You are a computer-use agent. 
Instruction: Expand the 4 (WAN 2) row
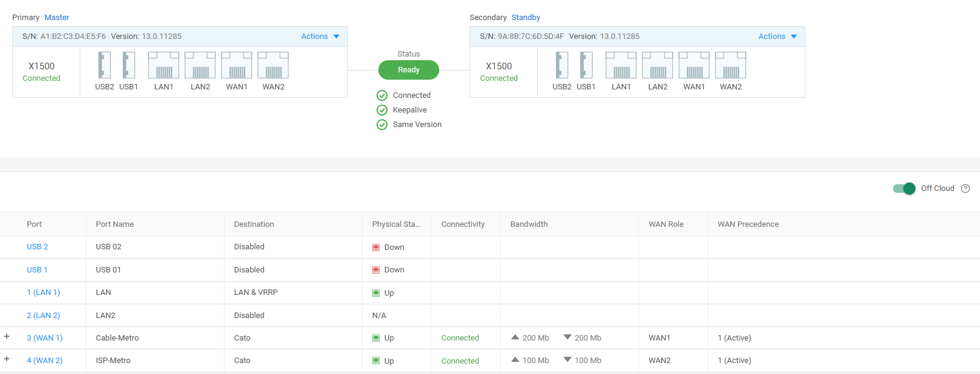pos(7,359)
